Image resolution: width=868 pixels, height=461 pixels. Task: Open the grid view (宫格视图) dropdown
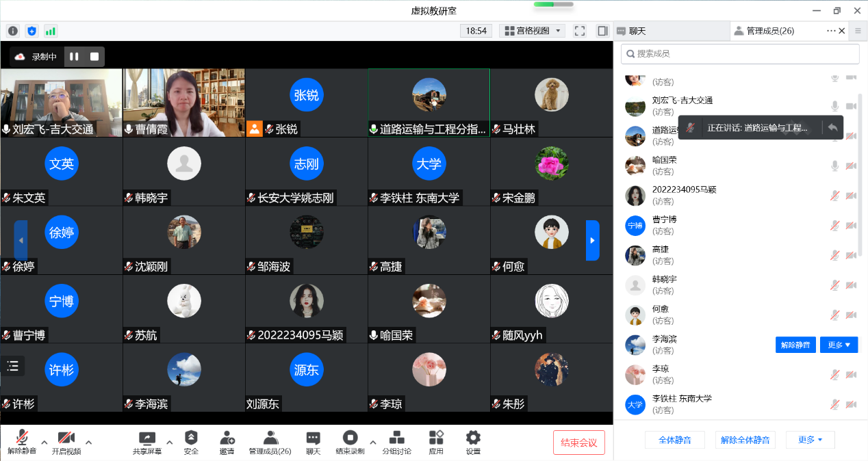click(532, 31)
